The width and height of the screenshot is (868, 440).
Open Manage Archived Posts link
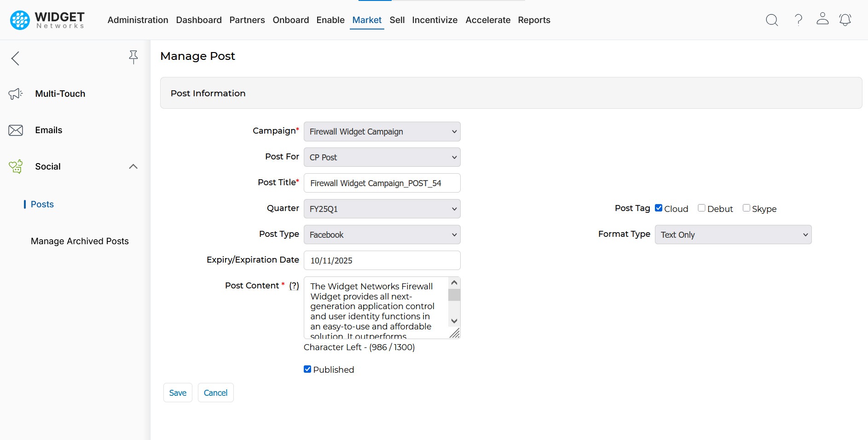tap(80, 241)
